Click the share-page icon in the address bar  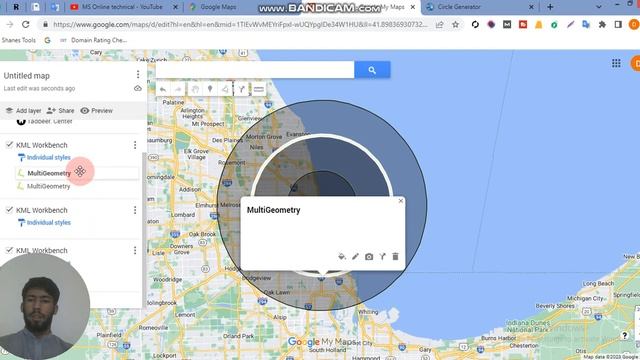[440, 24]
